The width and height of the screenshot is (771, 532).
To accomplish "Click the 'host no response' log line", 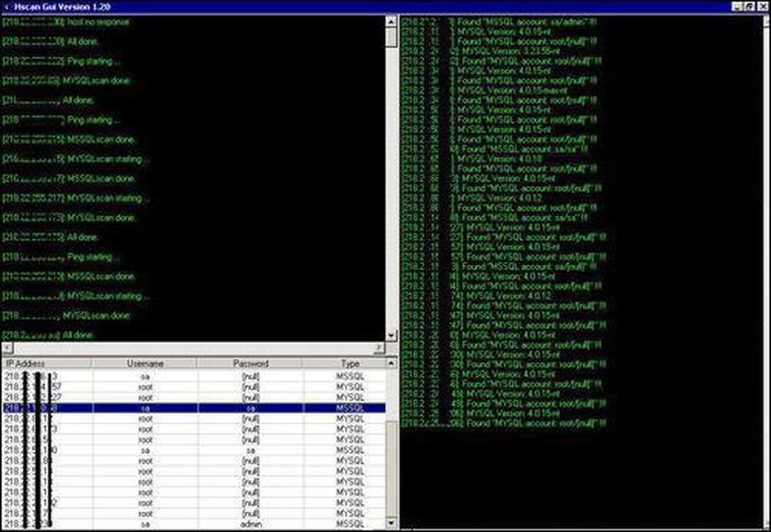I will 66,22.
